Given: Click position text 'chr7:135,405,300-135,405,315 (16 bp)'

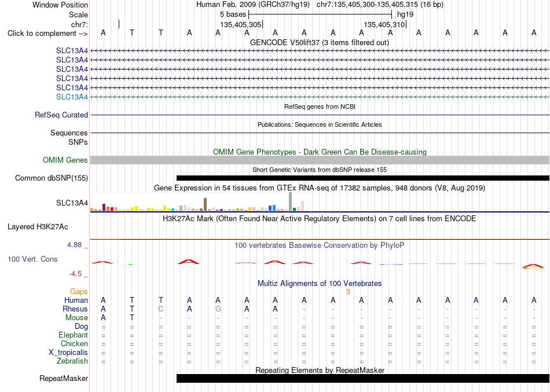Looking at the screenshot, I should click(x=380, y=5).
